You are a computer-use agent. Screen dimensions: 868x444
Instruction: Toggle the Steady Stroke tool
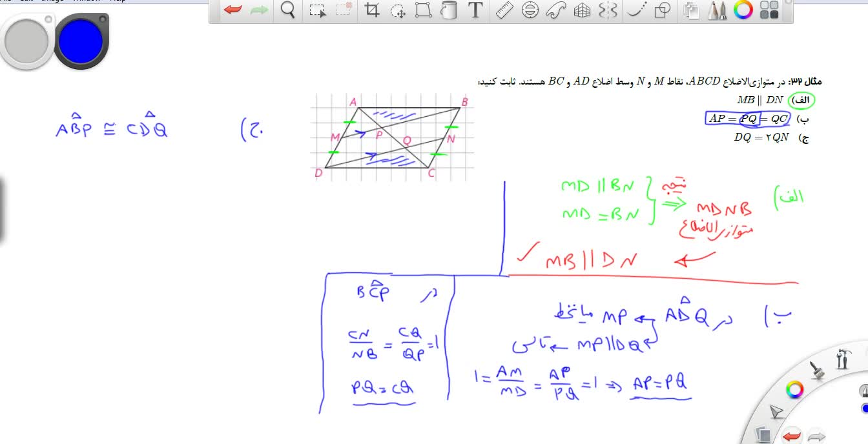pyautogui.click(x=637, y=10)
